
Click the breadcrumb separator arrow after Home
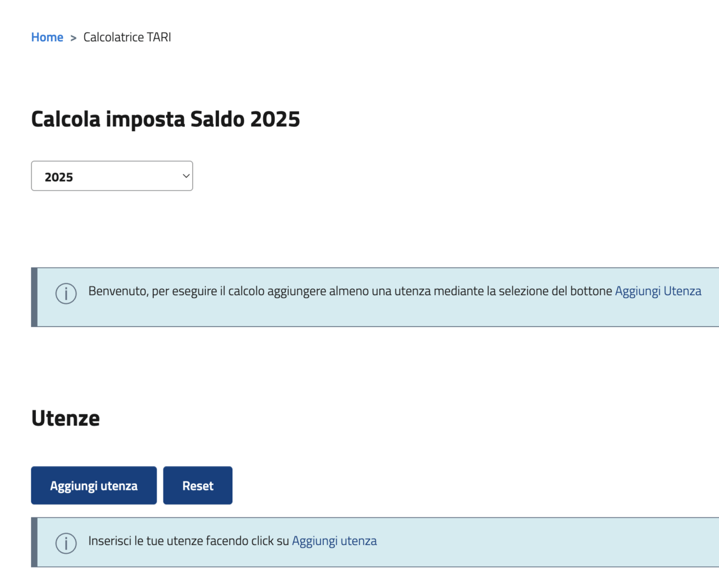pyautogui.click(x=74, y=38)
